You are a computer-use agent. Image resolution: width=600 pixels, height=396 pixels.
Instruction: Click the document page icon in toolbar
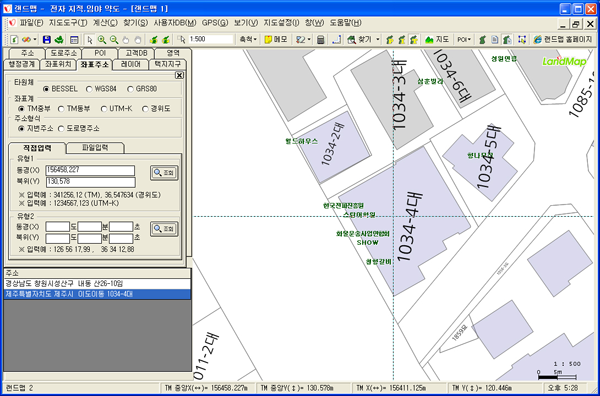(495, 39)
